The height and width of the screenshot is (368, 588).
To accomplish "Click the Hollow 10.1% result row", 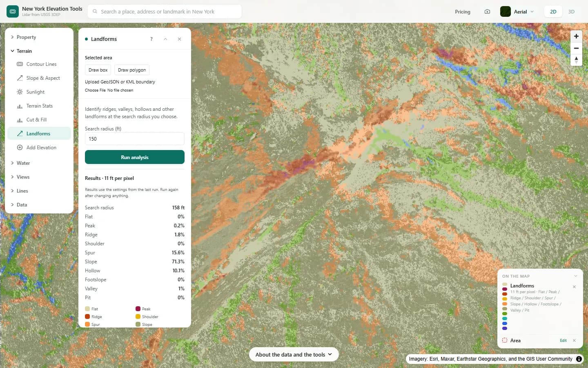I will coord(135,271).
